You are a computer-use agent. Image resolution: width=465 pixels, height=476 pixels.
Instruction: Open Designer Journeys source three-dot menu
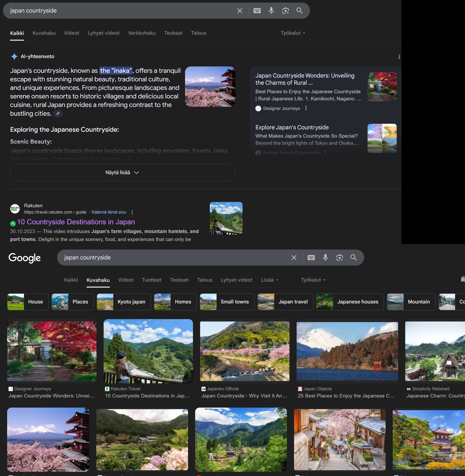tap(306, 108)
